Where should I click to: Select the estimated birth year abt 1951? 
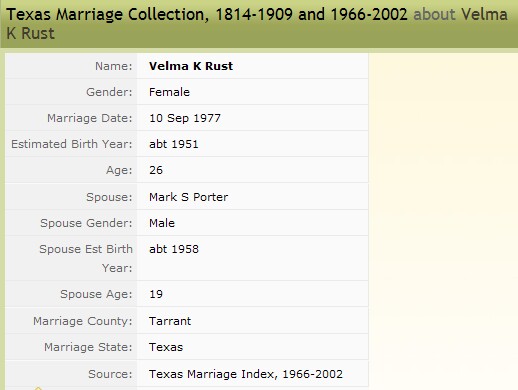click(x=174, y=144)
